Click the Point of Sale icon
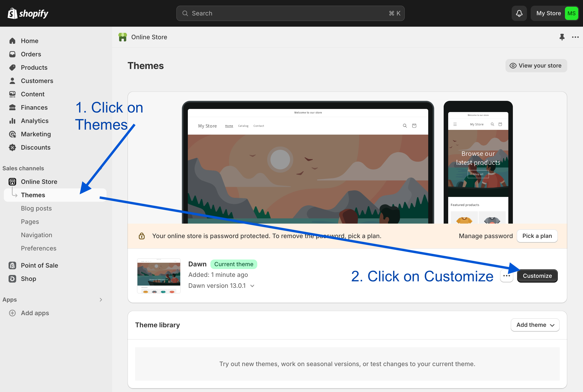The width and height of the screenshot is (583, 392). pyautogui.click(x=12, y=265)
